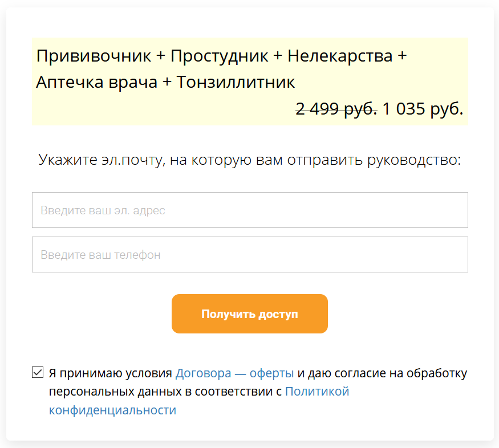Viewport: 499px width, 448px height.
Task: Click the Тонзиллитник text in the title
Action: click(236, 82)
